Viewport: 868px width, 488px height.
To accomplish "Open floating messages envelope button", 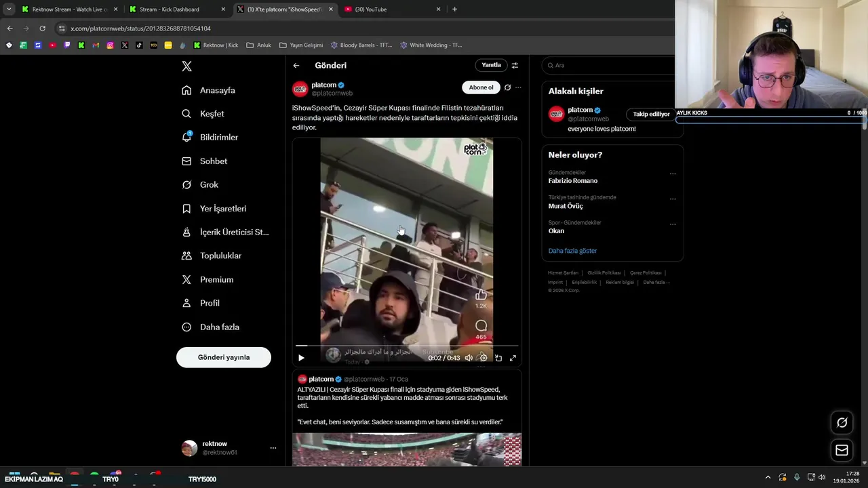I will click(x=842, y=450).
